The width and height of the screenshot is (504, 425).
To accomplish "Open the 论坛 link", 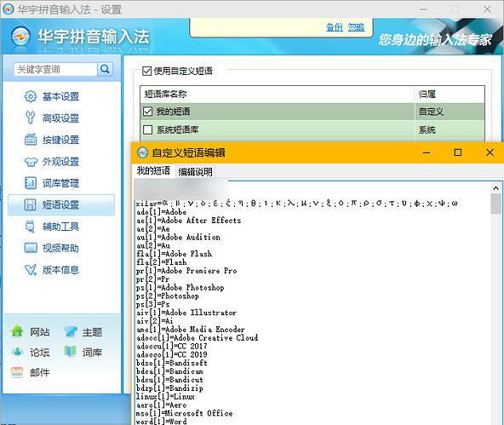I will pos(40,353).
